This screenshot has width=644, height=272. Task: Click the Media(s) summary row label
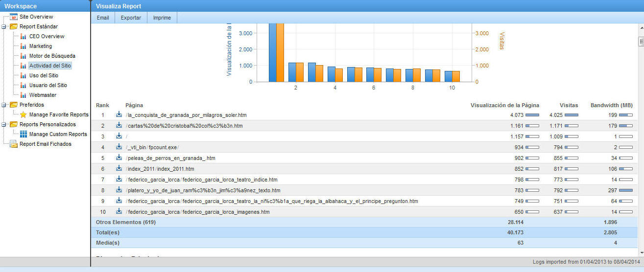click(x=108, y=243)
